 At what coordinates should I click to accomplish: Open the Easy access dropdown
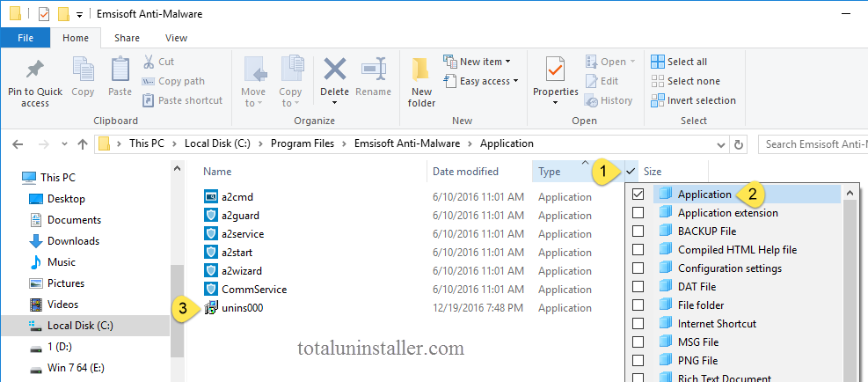click(x=480, y=81)
